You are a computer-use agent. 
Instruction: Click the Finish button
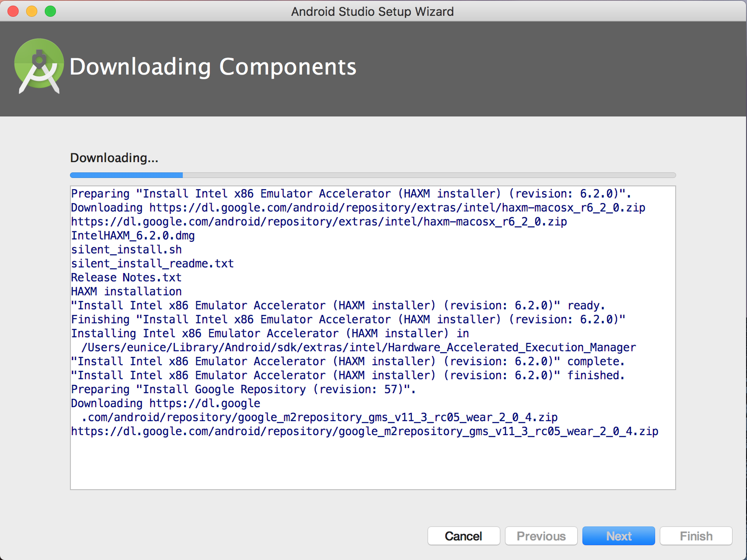click(696, 536)
